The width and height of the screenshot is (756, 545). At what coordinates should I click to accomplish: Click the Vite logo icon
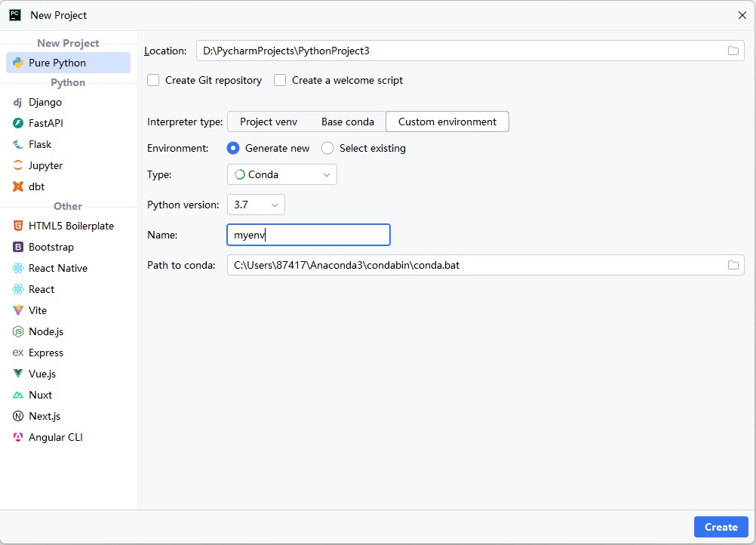point(18,310)
